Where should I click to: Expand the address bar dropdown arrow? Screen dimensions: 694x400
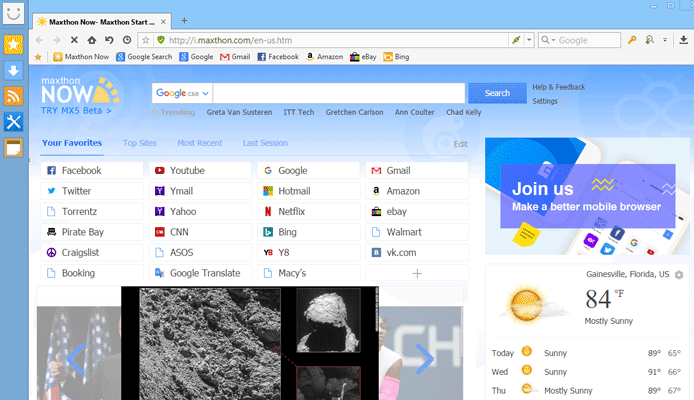coord(529,40)
